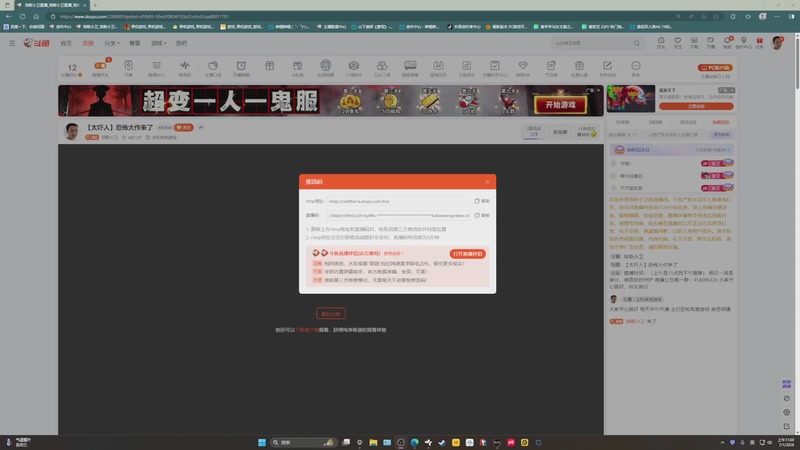Click 开始游戏 on the banner ad
Image resolution: width=800 pixels, height=450 pixels.
pos(560,105)
